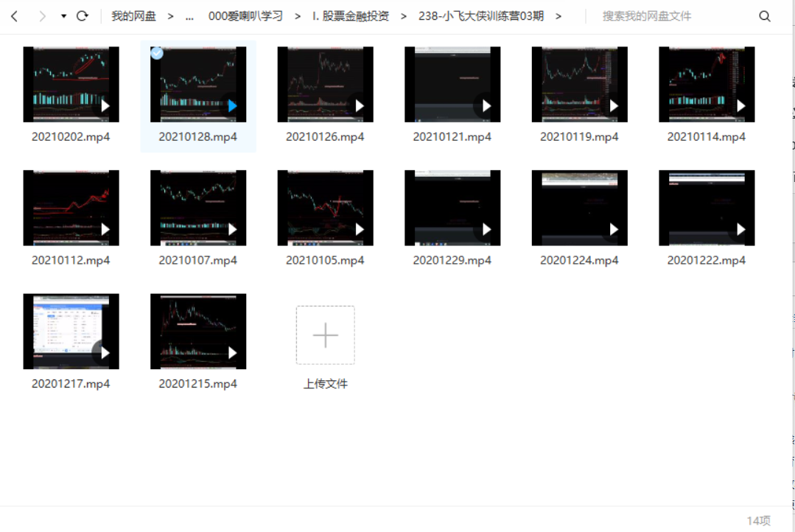Click the 上传文件 plus upload tile
Viewport: 795px width, 532px height.
coord(326,335)
